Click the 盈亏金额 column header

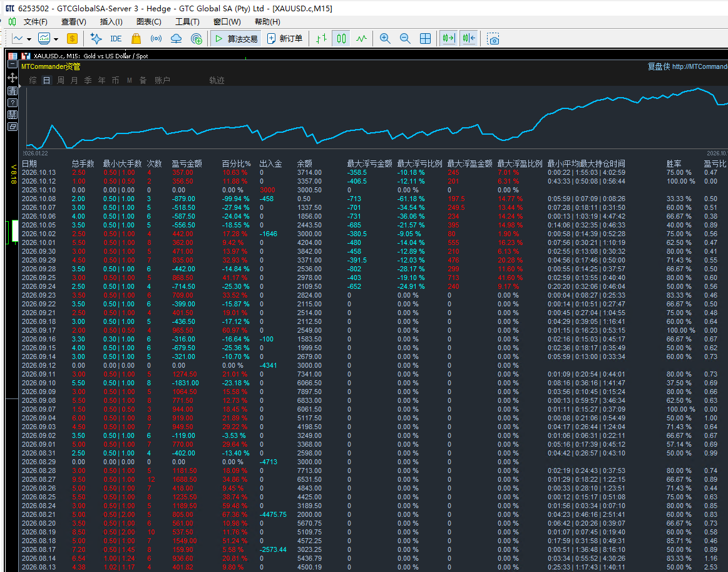click(x=187, y=164)
